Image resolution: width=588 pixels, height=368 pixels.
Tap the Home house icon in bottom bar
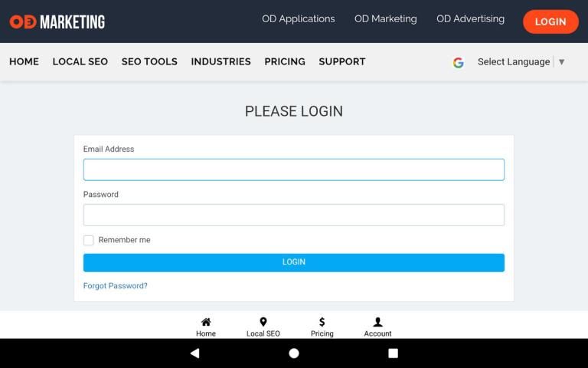(205, 323)
